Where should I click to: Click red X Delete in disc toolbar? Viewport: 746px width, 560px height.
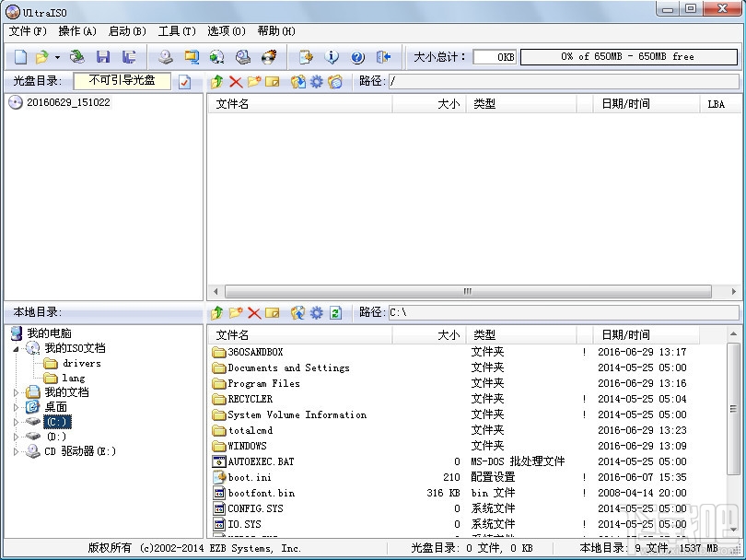coord(236,81)
